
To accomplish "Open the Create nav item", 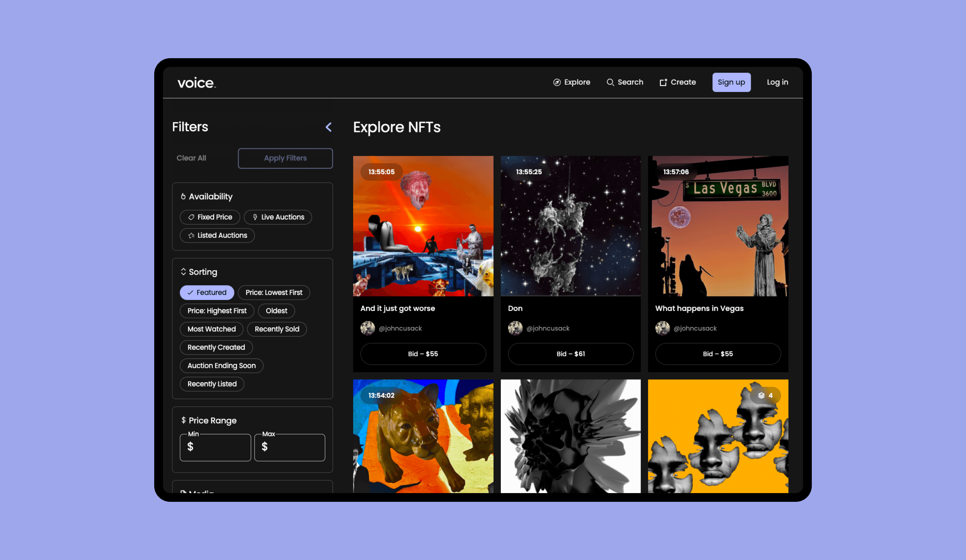I will coord(677,83).
